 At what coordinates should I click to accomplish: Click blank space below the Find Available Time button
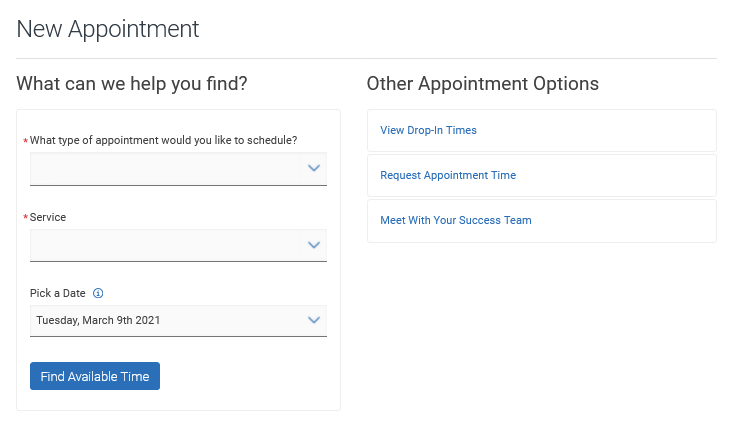pyautogui.click(x=178, y=400)
